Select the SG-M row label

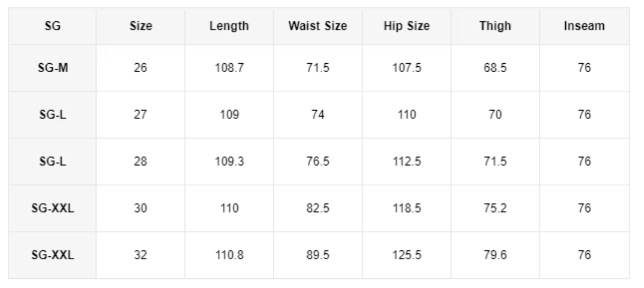click(53, 68)
